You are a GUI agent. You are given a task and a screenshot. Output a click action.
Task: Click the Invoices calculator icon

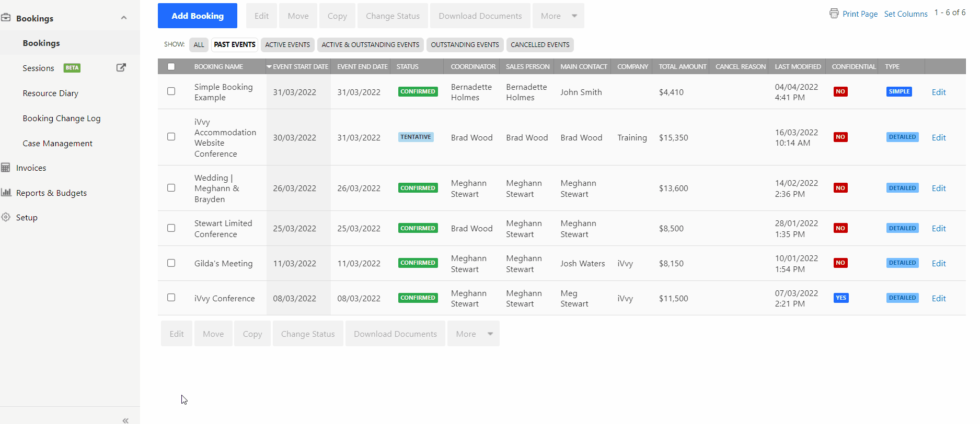(x=6, y=168)
